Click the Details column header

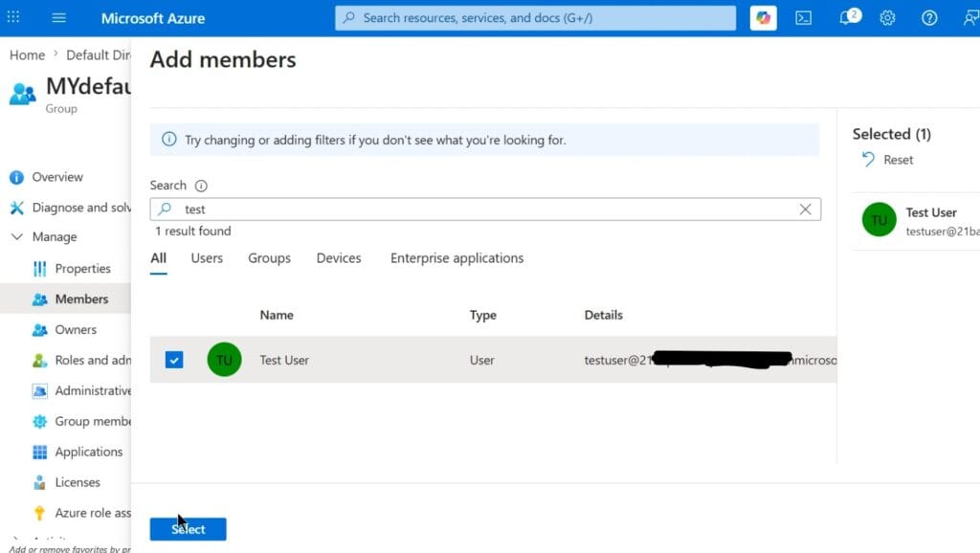tap(603, 315)
